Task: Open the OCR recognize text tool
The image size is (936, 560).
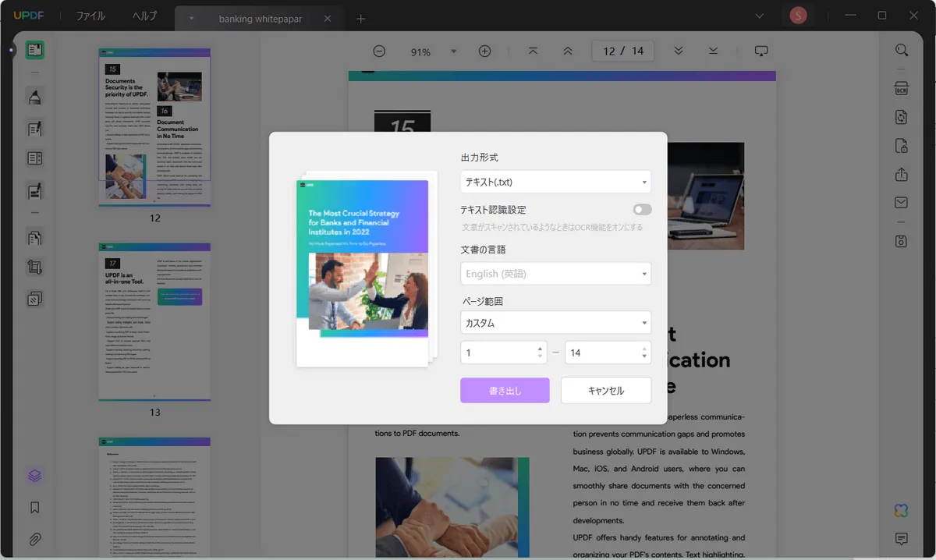Action: (x=902, y=87)
